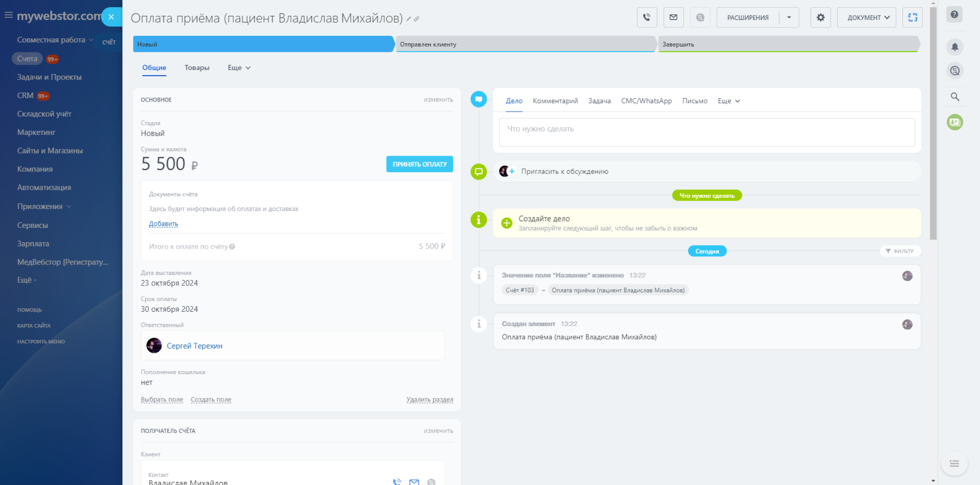The image size is (980, 485).
Task: Click mail icon for contact Владислав Михайлов
Action: pos(414,482)
